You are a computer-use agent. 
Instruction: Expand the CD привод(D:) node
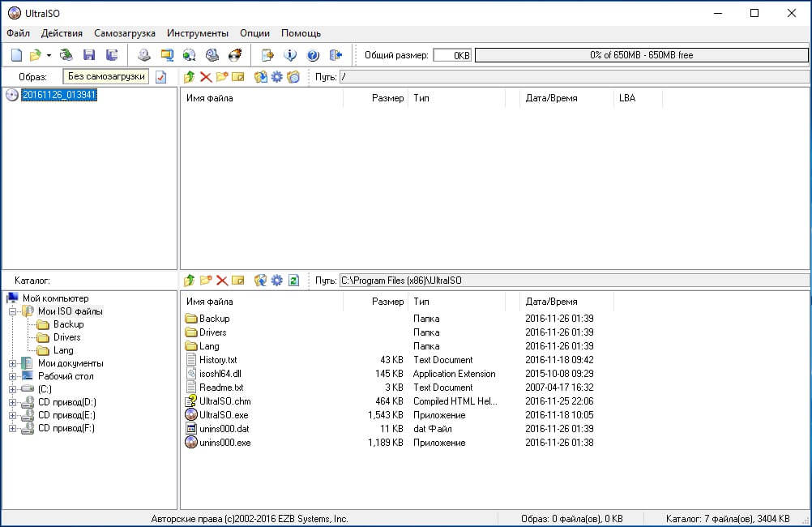click(x=12, y=402)
